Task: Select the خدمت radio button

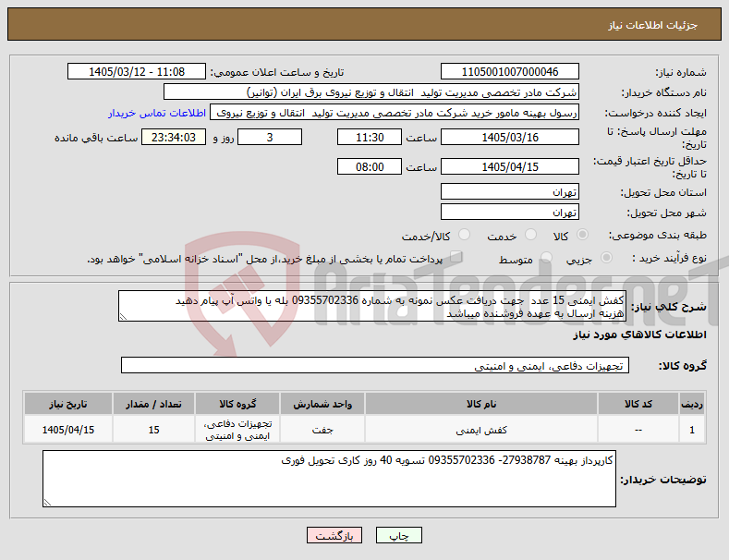Action: coord(530,235)
